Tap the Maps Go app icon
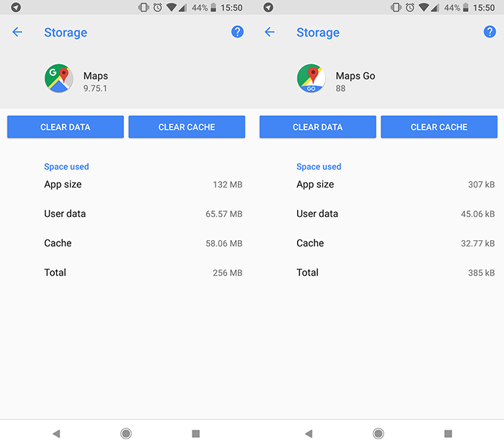This screenshot has width=504, height=447. click(x=311, y=79)
